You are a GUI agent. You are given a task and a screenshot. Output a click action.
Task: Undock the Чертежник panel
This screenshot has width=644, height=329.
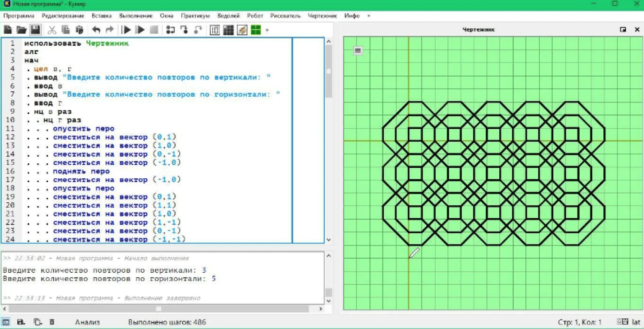[x=623, y=29]
